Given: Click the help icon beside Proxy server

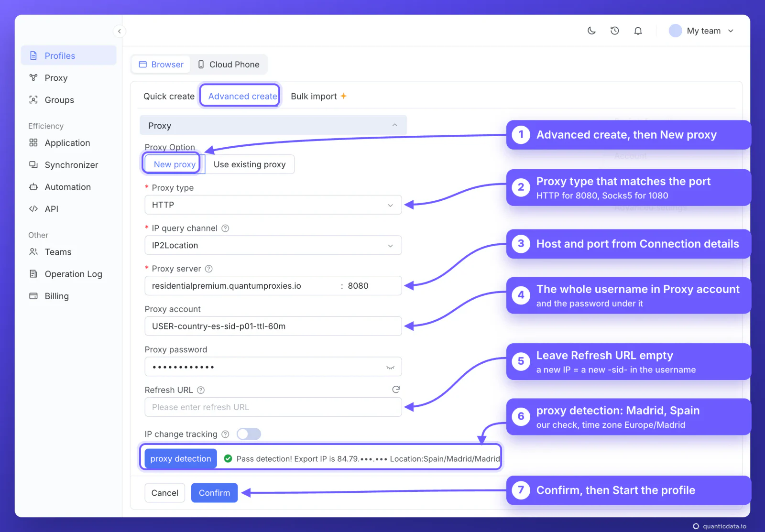Looking at the screenshot, I should click(x=209, y=269).
